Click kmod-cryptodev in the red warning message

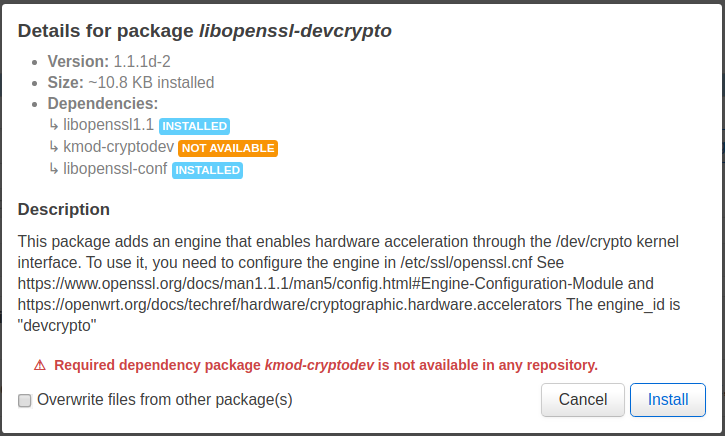[319, 365]
